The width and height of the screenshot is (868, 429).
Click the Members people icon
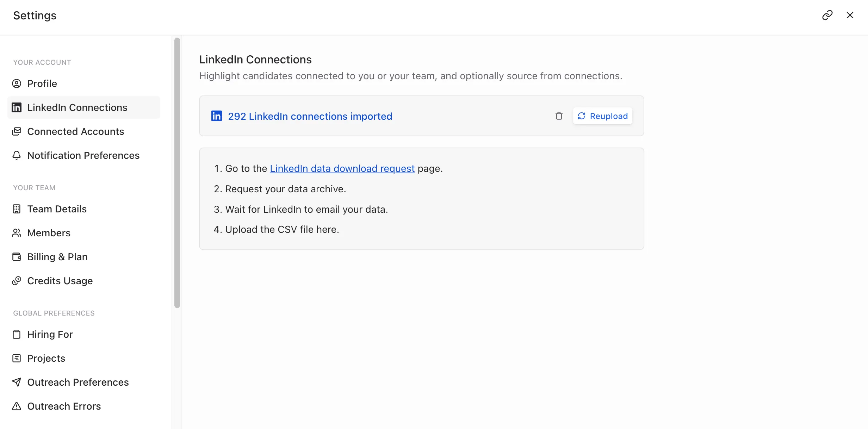(x=17, y=233)
